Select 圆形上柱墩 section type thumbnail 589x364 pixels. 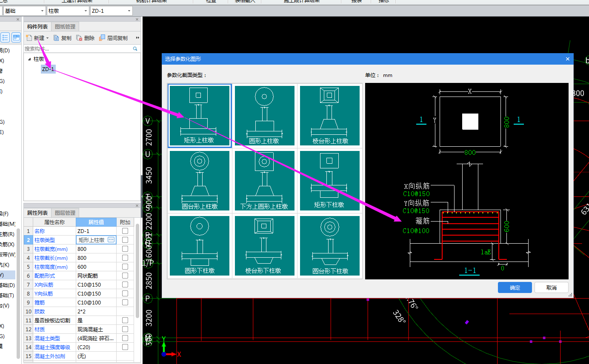coord(265,116)
